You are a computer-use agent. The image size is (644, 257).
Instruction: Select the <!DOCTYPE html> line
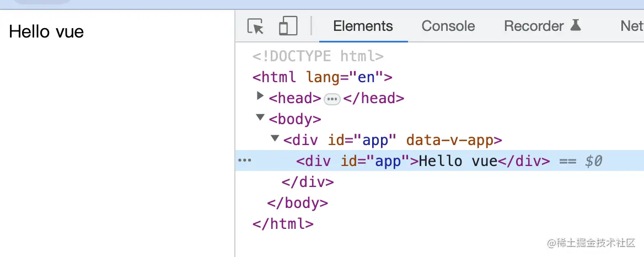pyautogui.click(x=318, y=56)
